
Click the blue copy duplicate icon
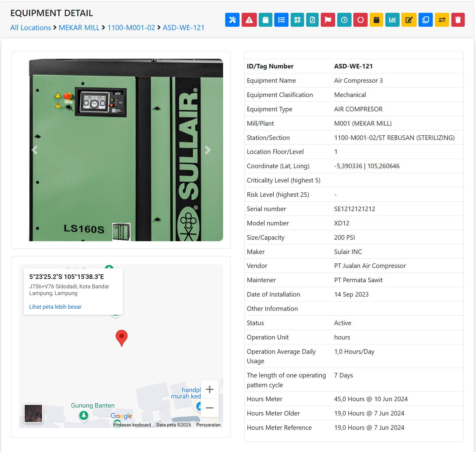coord(425,20)
